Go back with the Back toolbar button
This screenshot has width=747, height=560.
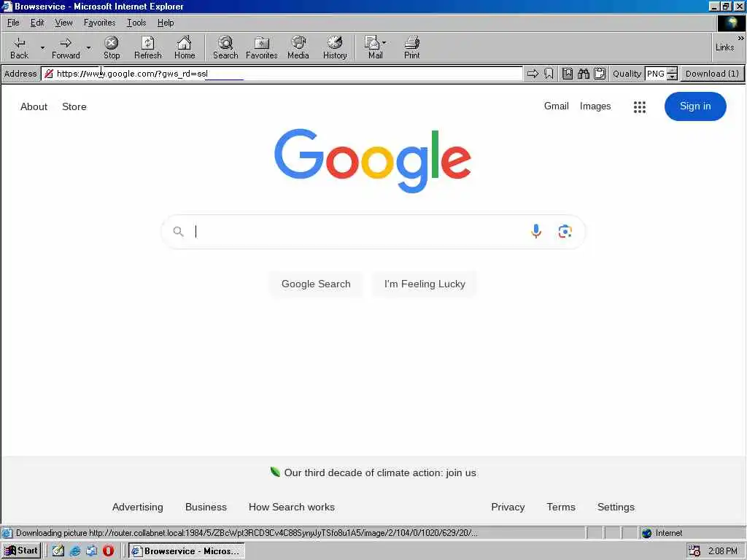click(x=19, y=47)
